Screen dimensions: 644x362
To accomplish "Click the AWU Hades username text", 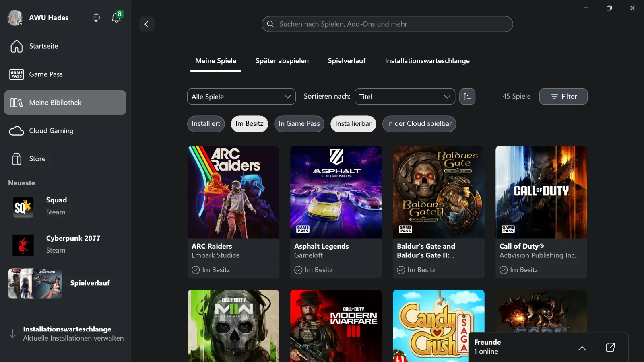I will point(49,18).
